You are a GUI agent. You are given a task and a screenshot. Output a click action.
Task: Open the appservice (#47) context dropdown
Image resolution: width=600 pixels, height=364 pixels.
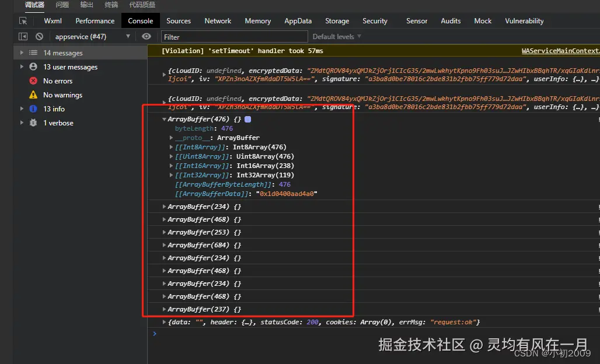[x=92, y=37]
